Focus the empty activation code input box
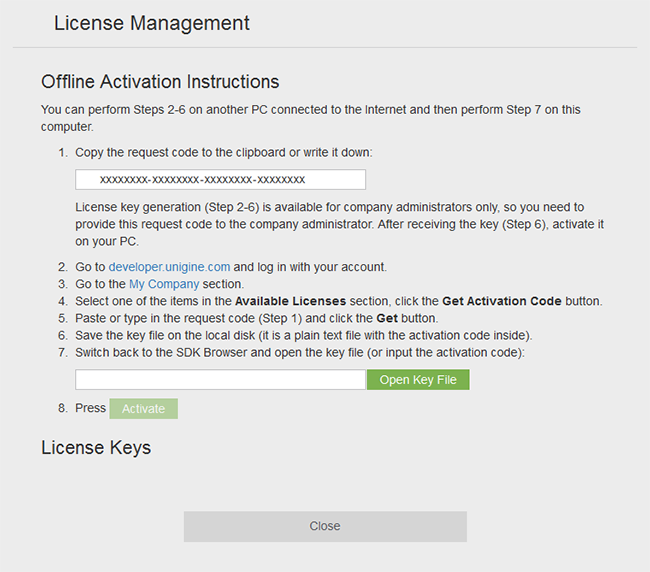The width and height of the screenshot is (650, 572). coord(220,380)
